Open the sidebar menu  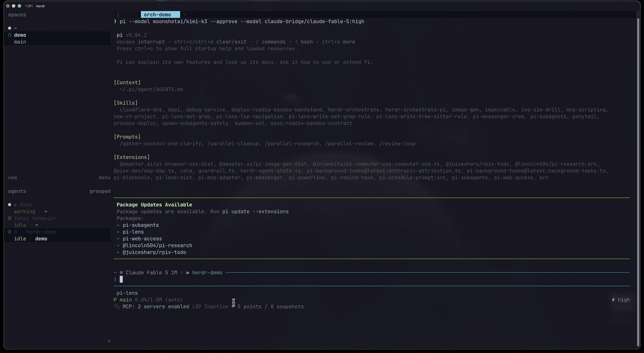click(x=104, y=178)
